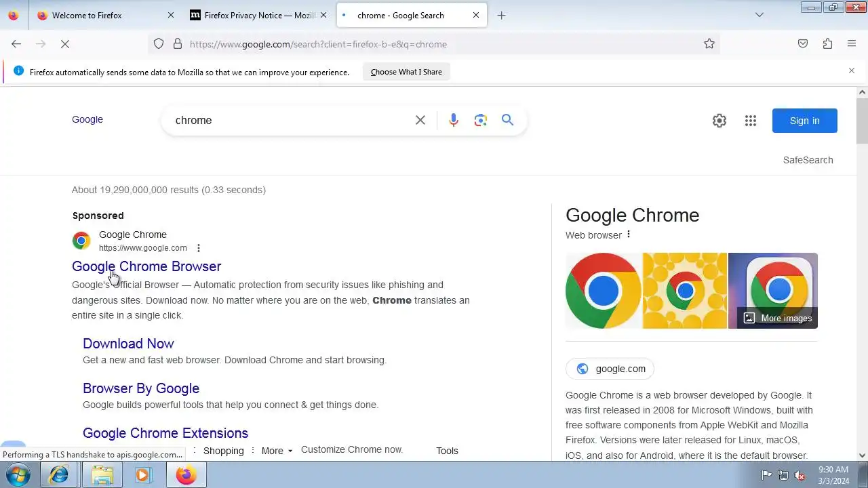Open the large Chrome logo image
868x488 pixels.
click(604, 291)
